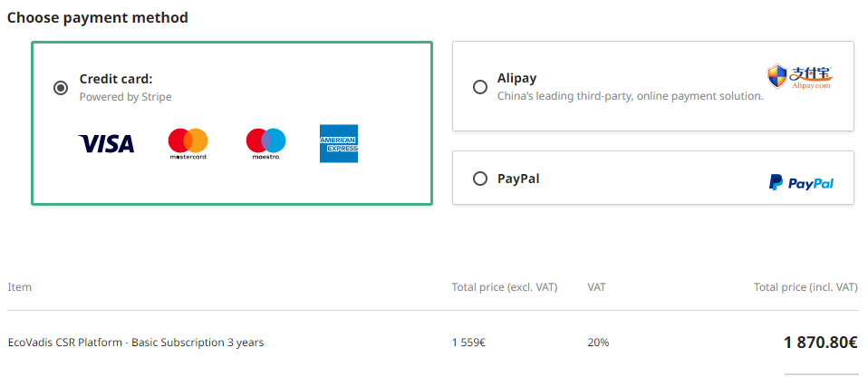Click the PayPal payment option label
This screenshot has width=868, height=377.
click(x=518, y=179)
